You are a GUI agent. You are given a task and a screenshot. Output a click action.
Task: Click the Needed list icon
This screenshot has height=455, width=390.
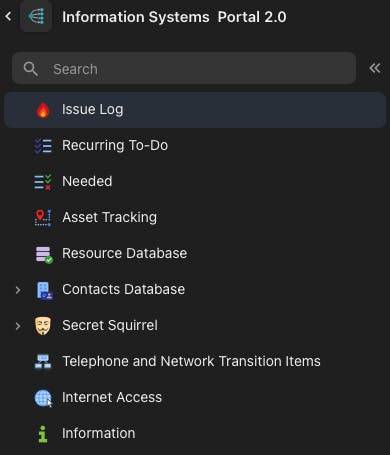pos(43,182)
